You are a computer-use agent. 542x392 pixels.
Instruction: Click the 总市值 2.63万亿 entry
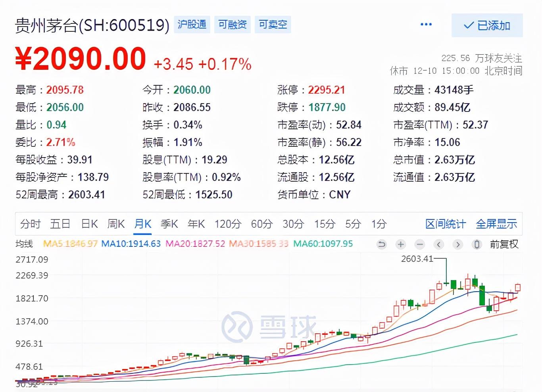pyautogui.click(x=434, y=160)
